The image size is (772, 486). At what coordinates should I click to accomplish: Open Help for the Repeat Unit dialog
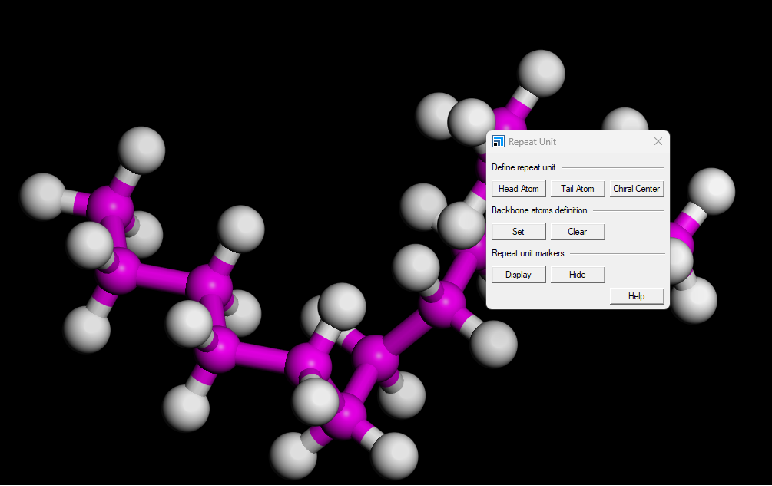[x=636, y=295]
